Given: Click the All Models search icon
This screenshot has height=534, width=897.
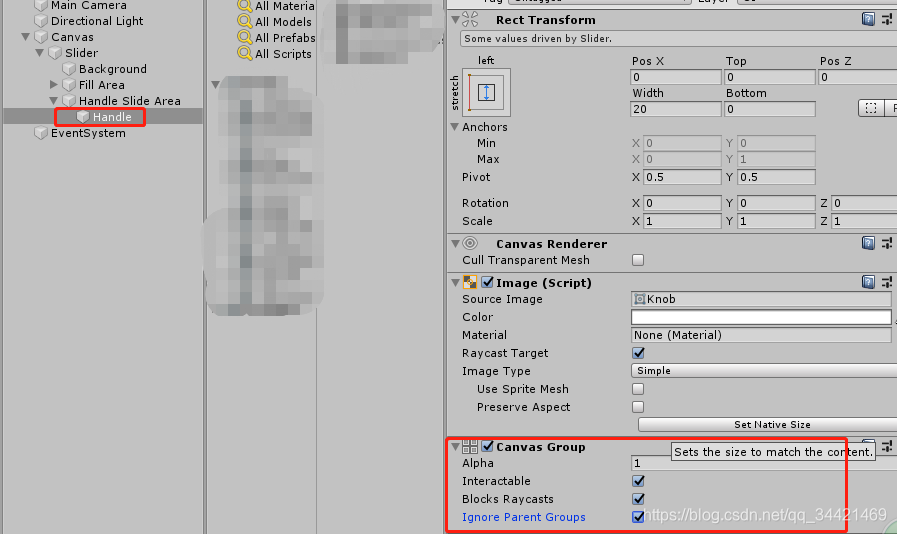Looking at the screenshot, I should pyautogui.click(x=245, y=21).
